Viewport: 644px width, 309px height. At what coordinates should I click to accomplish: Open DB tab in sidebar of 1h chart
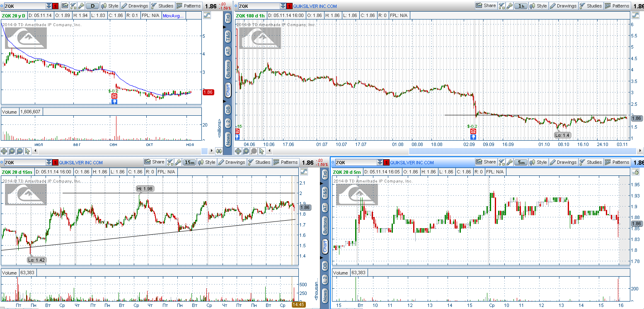pyautogui.click(x=228, y=109)
